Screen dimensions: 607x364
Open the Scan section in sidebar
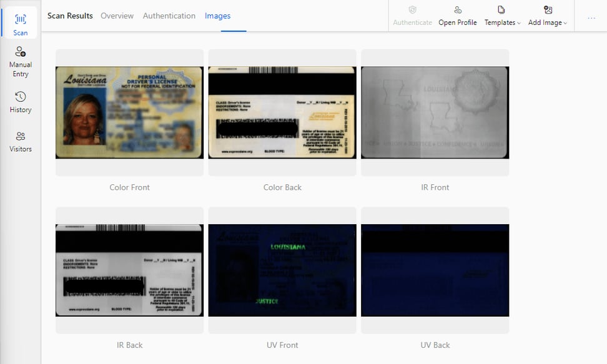coord(21,24)
